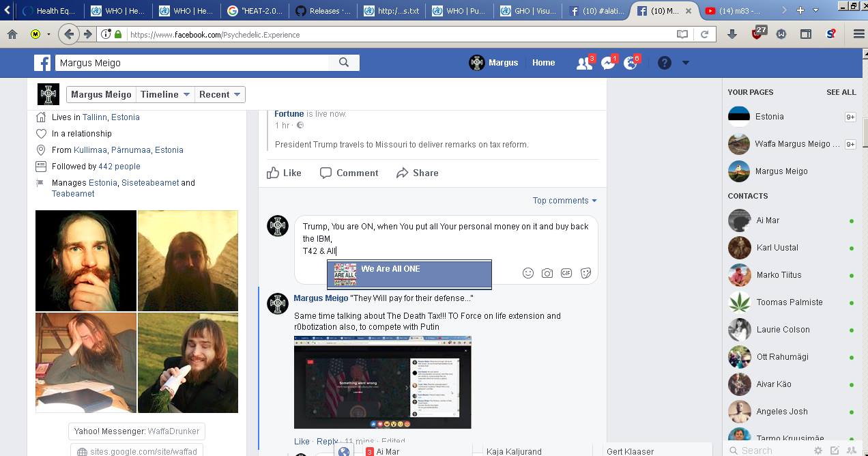Click the Facebook logo icon
868x456 pixels.
click(42, 63)
